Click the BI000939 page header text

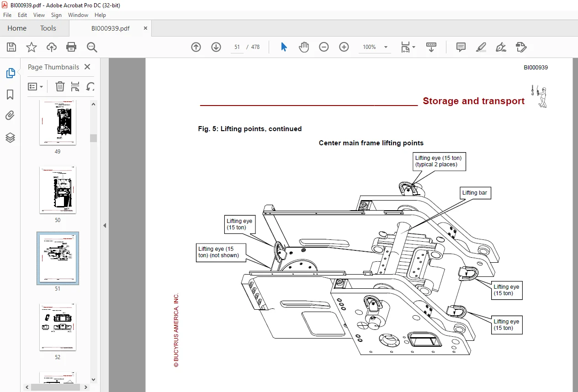(x=536, y=68)
